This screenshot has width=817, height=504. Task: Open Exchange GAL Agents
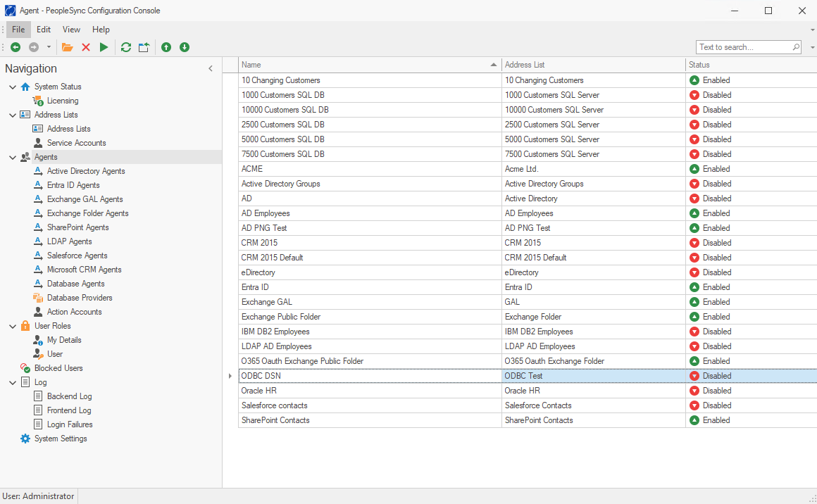[x=85, y=199]
